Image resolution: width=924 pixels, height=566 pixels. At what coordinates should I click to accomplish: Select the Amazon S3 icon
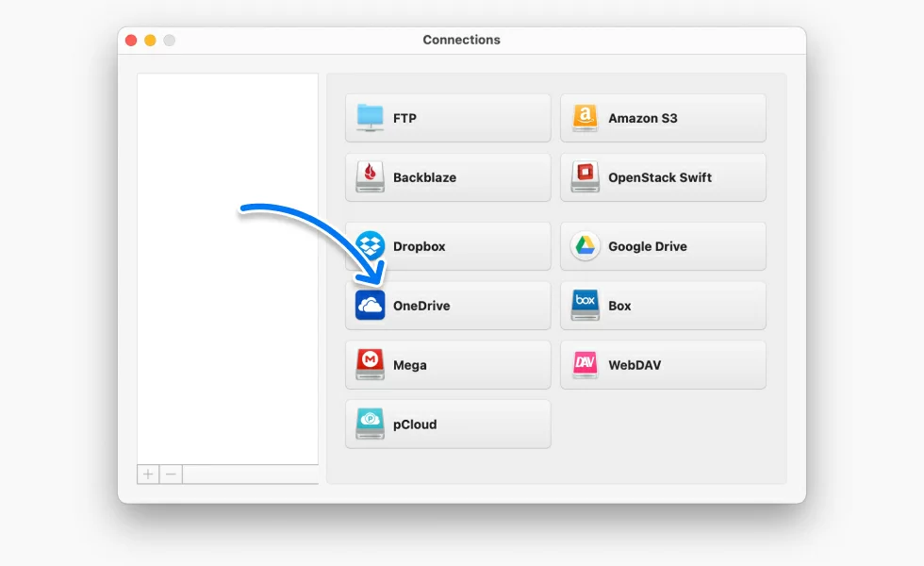(x=586, y=118)
